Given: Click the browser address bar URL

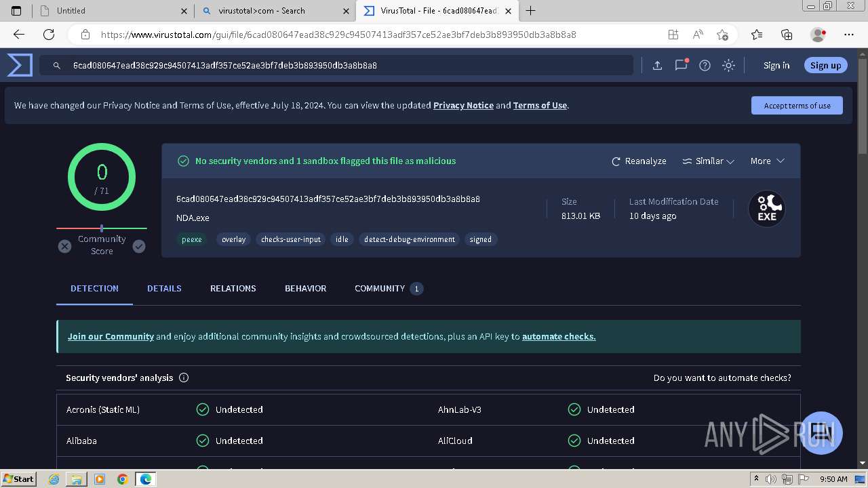Looking at the screenshot, I should pyautogui.click(x=338, y=35).
